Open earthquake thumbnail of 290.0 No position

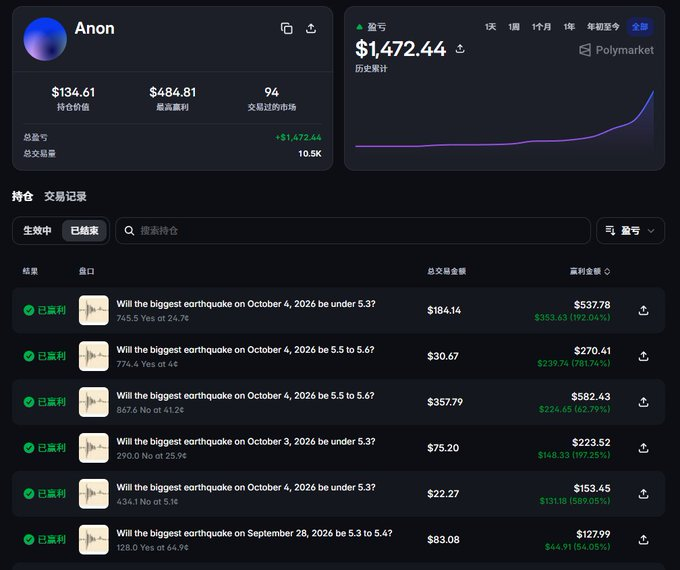(94, 448)
